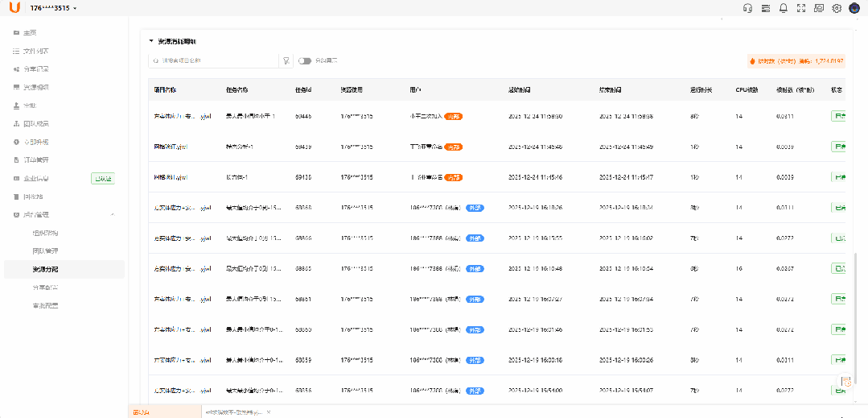Click the floating helper icon at bottom right

[846, 382]
